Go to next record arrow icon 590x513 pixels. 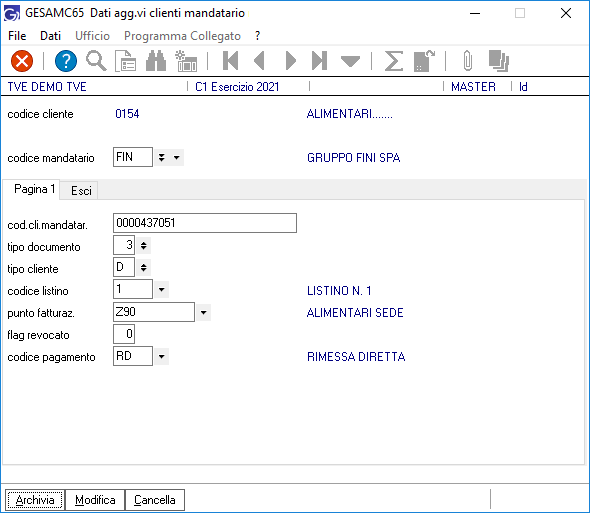[x=290, y=61]
